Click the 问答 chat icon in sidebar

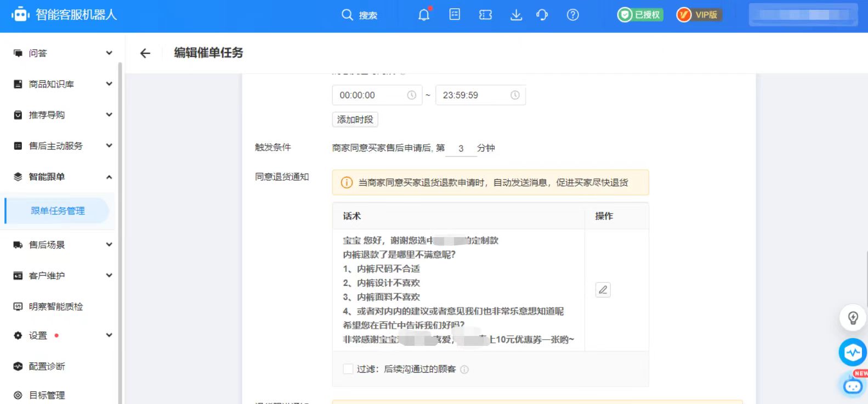tap(18, 53)
